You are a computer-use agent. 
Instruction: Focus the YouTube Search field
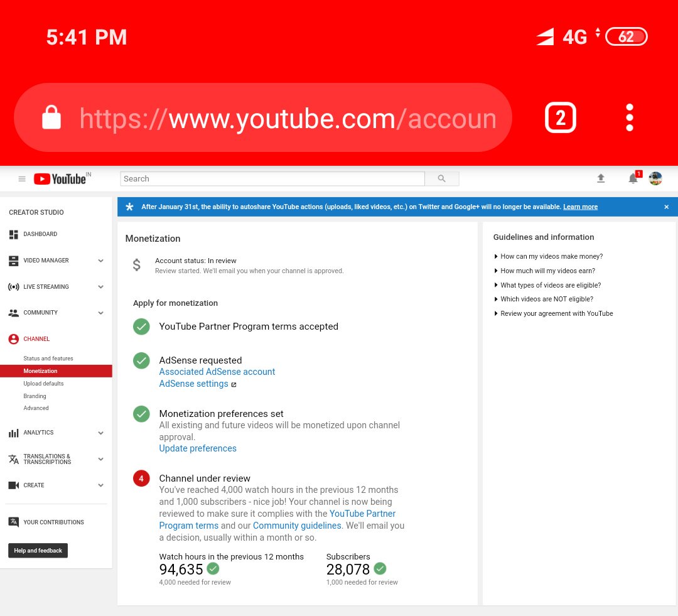(x=272, y=179)
